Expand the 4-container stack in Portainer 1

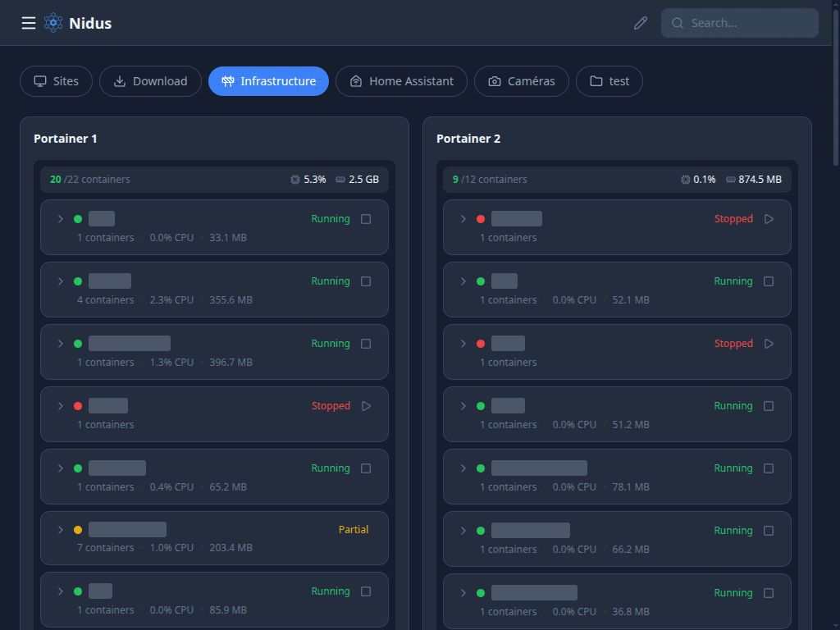pos(58,281)
